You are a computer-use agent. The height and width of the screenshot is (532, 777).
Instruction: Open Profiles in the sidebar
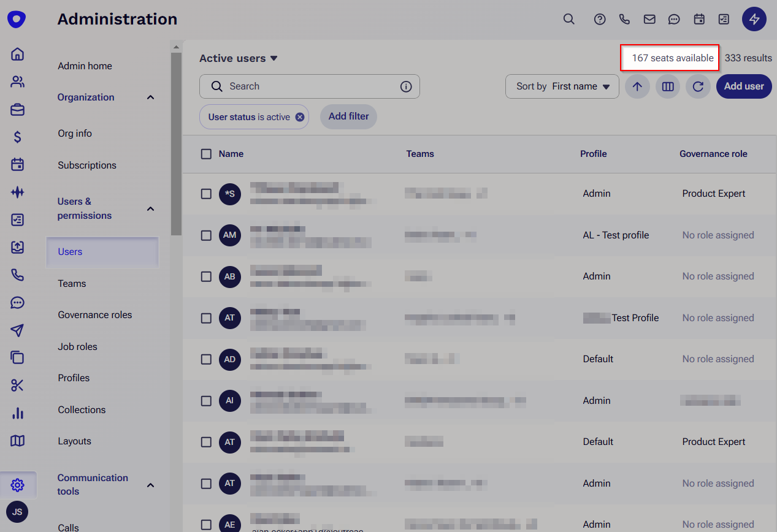74,378
